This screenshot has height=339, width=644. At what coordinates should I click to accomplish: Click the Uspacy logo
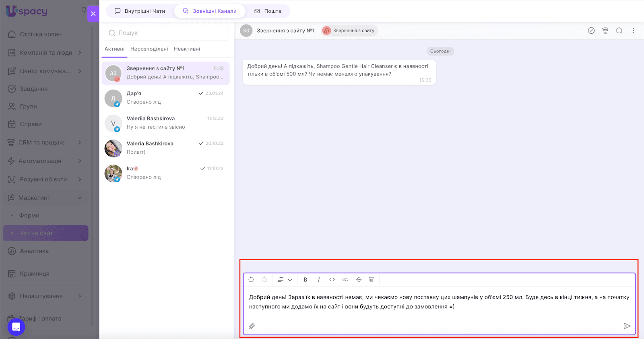pyautogui.click(x=27, y=11)
